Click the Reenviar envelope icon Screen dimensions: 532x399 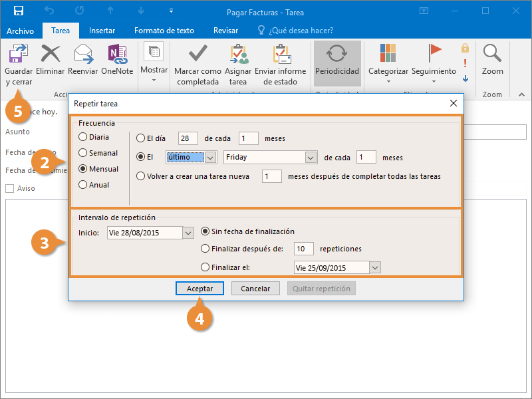[x=83, y=54]
